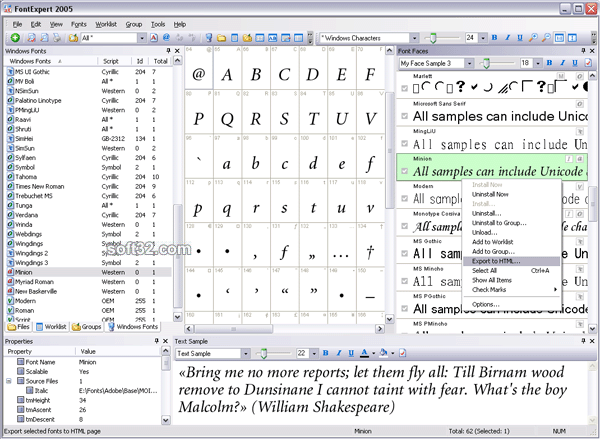Click the Windows Fonts column header

pos(51,61)
